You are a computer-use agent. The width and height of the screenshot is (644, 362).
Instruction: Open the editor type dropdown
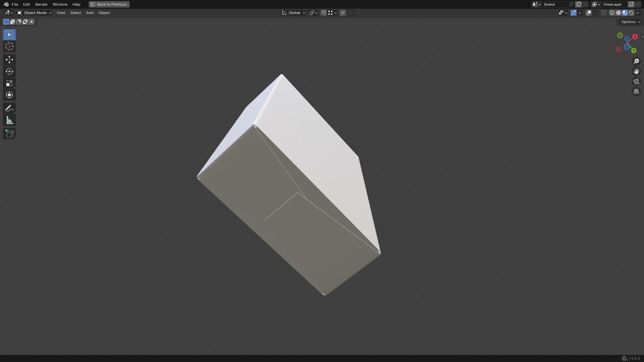click(x=8, y=13)
